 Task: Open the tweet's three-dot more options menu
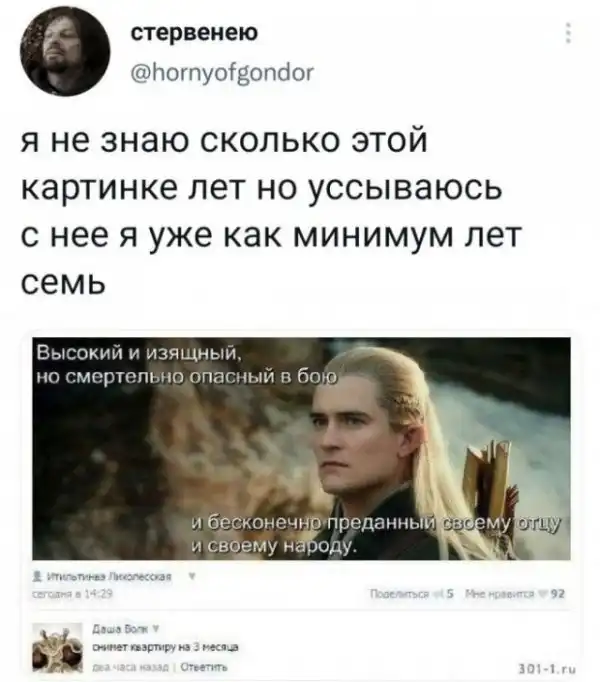coord(568,33)
